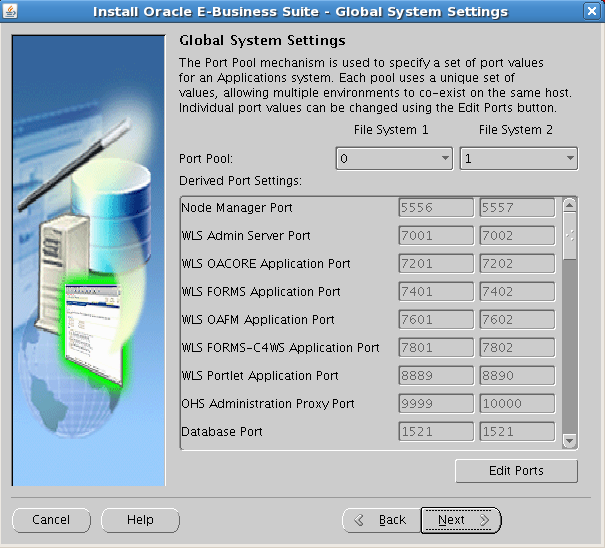Select Node Manager Port field 5557
The height and width of the screenshot is (548, 605).
coord(517,208)
